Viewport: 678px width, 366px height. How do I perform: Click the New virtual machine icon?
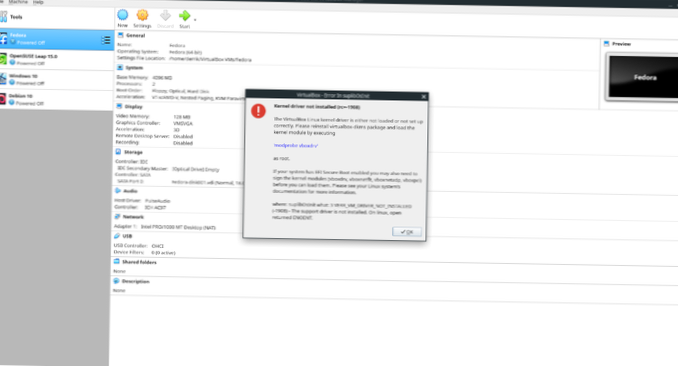[x=123, y=15]
